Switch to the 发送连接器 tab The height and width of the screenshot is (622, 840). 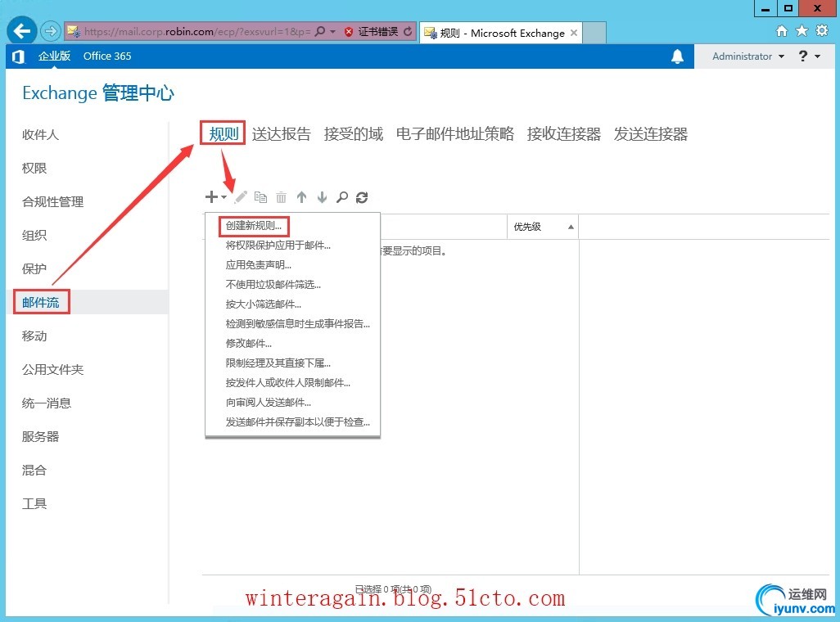tap(650, 133)
